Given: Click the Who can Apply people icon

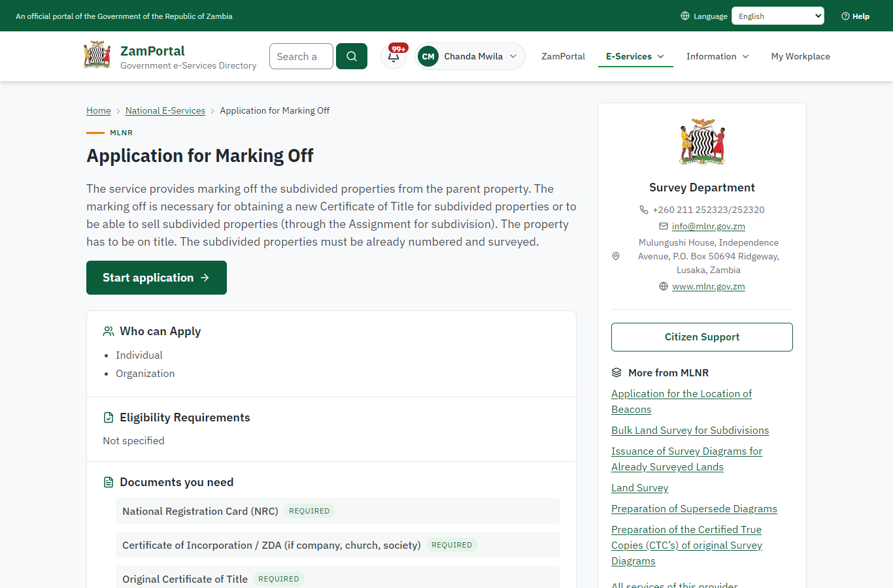Looking at the screenshot, I should tap(109, 331).
